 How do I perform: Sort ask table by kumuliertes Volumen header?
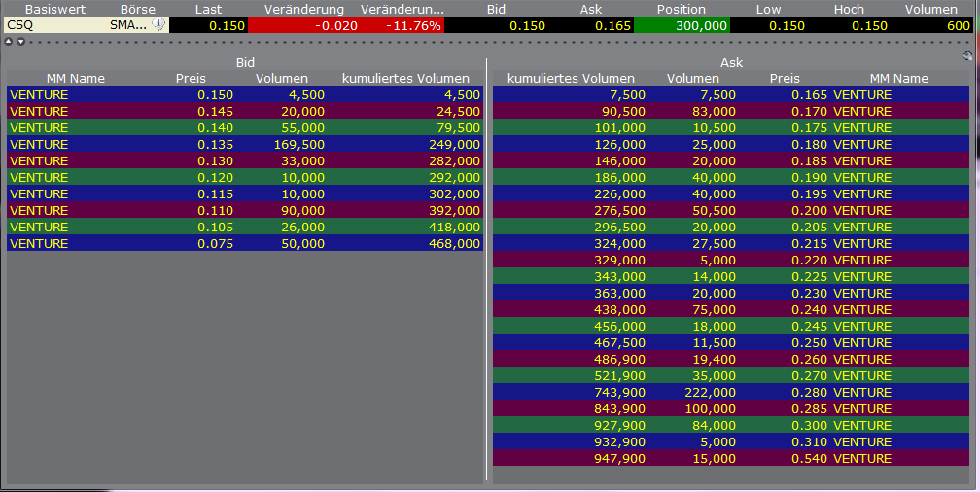(x=571, y=78)
